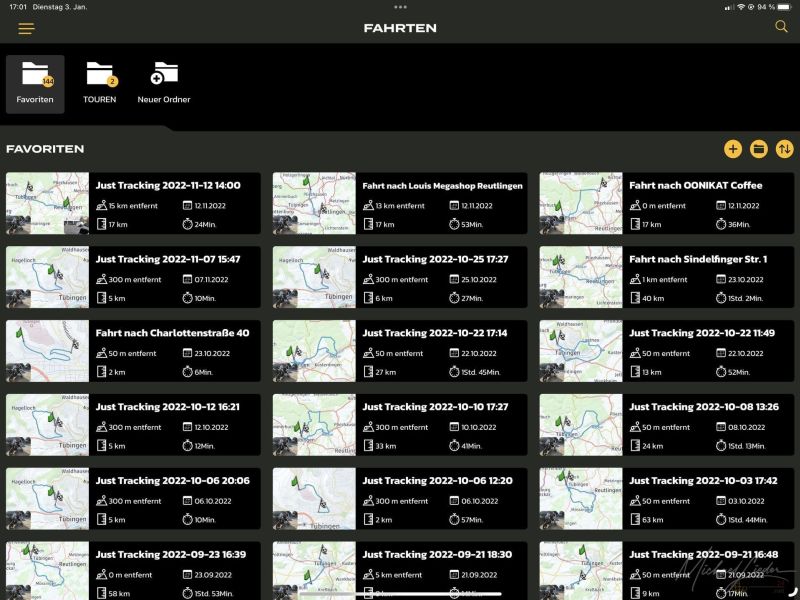Open the hamburger menu

pyautogui.click(x=26, y=29)
